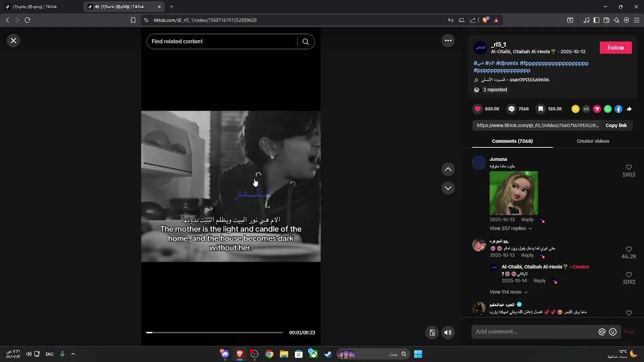
Task: Open the three-dots more options menu
Action: tap(448, 41)
